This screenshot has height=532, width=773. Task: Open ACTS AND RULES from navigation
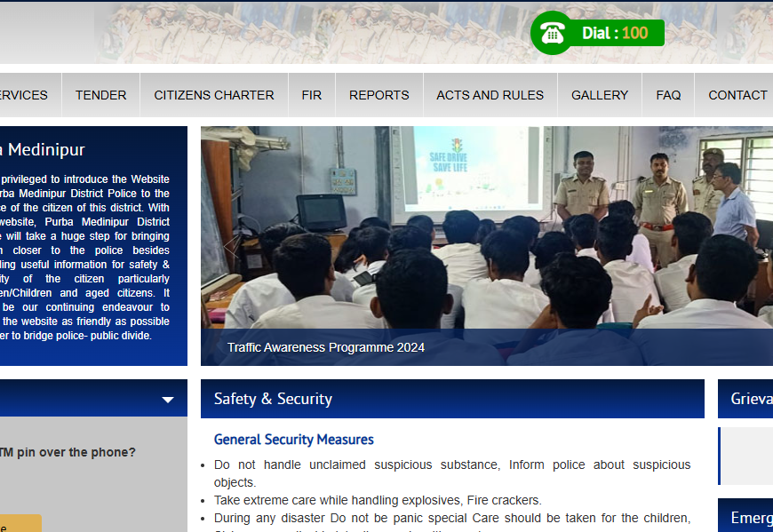(x=490, y=95)
